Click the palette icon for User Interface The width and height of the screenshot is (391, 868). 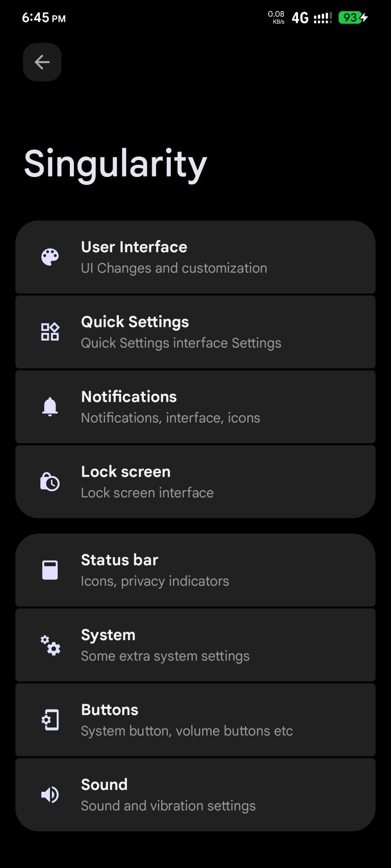click(x=50, y=257)
